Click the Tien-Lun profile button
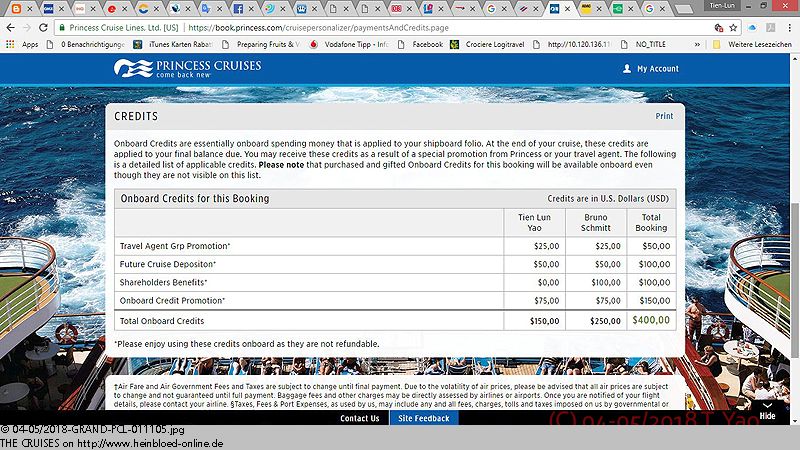This screenshot has height=450, width=800. click(721, 6)
